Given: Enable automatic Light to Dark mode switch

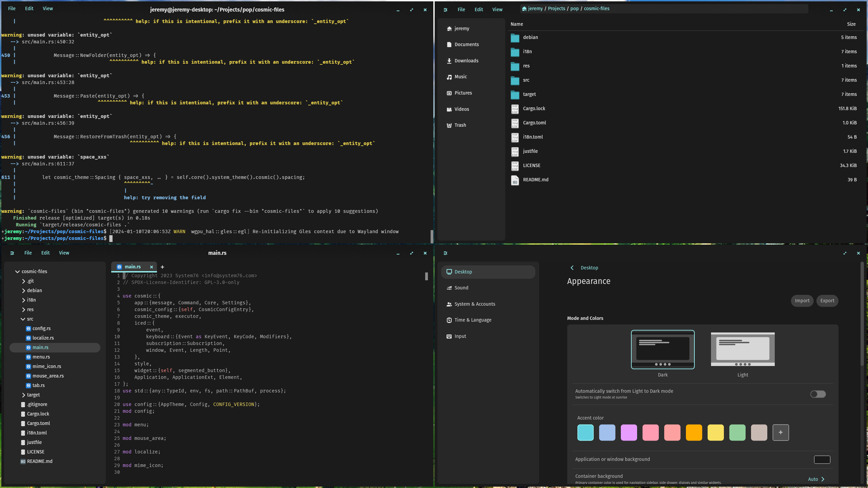Looking at the screenshot, I should [818, 394].
